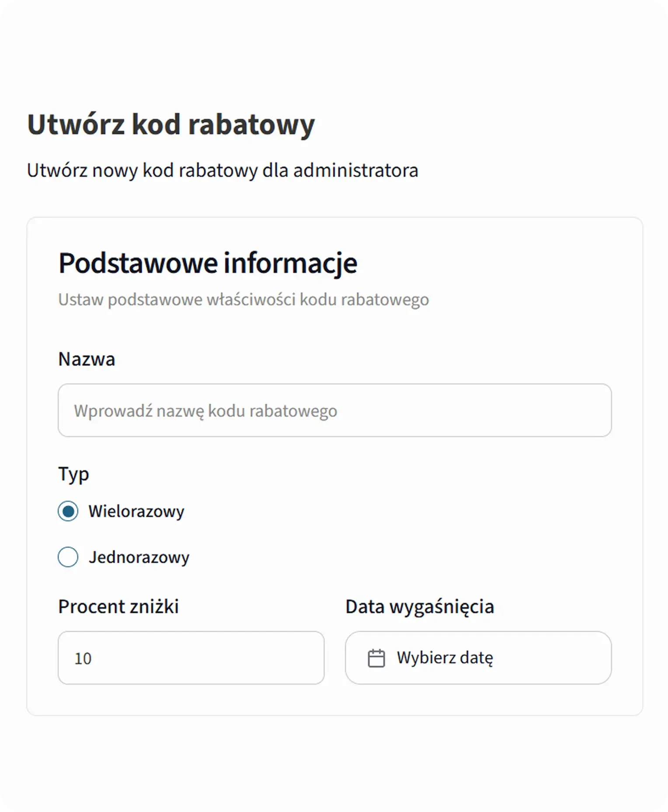Image resolution: width=668 pixels, height=812 pixels.
Task: Click the Wielorazowy option label text
Action: [x=136, y=511]
